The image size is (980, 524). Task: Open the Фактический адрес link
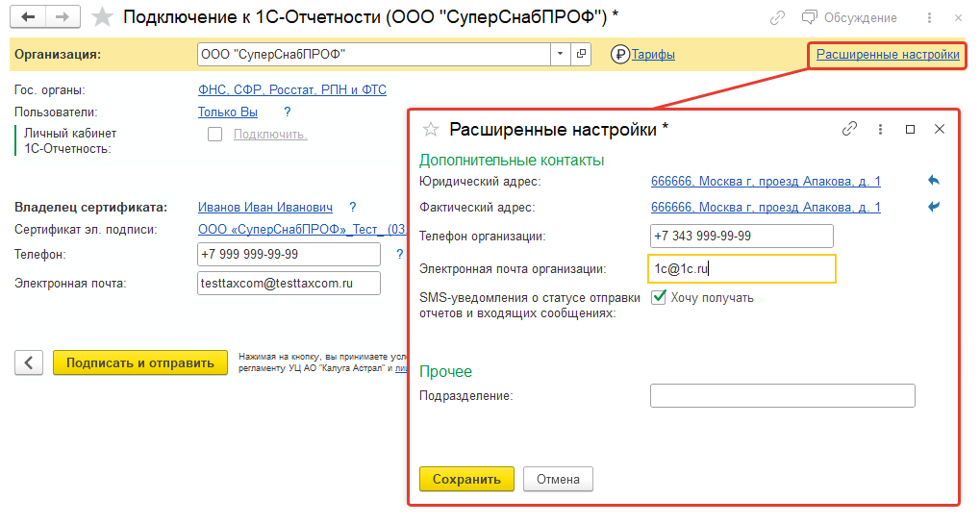click(x=766, y=207)
